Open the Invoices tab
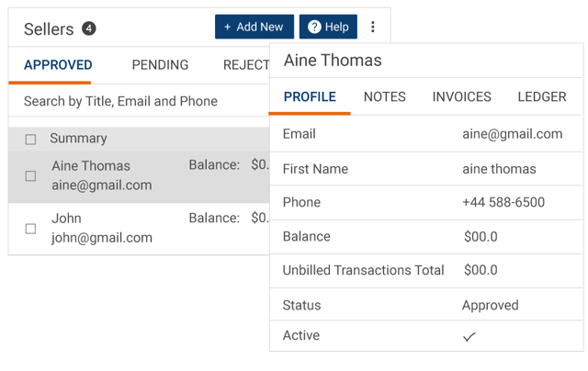The width and height of the screenshot is (588, 371). tap(461, 96)
